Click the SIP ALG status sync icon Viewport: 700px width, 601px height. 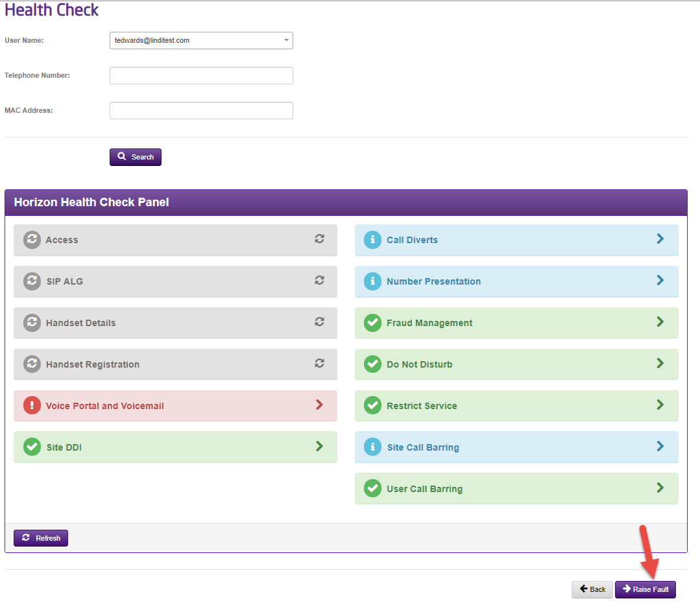pos(32,281)
